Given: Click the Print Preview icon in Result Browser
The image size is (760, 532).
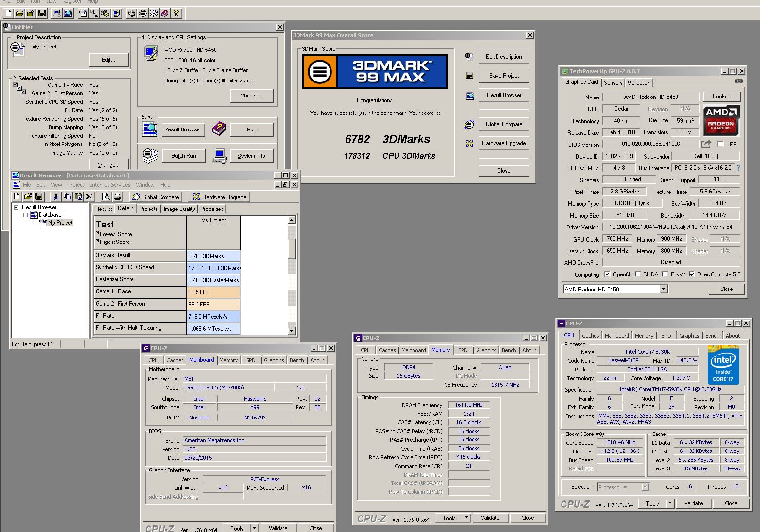Looking at the screenshot, I should point(106,196).
